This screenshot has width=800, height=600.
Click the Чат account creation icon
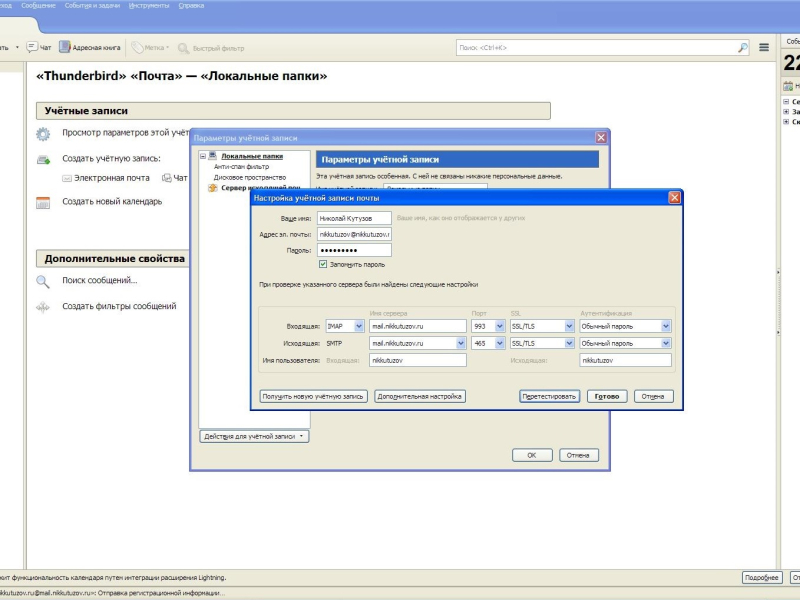pyautogui.click(x=166, y=178)
